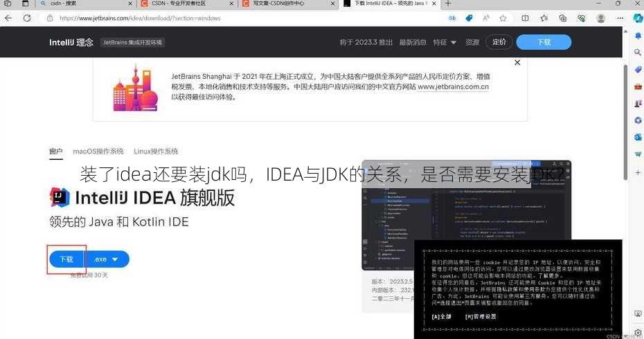Image resolution: width=644 pixels, height=339 pixels.
Task: Open the user profile avatar
Action: (x=601, y=18)
